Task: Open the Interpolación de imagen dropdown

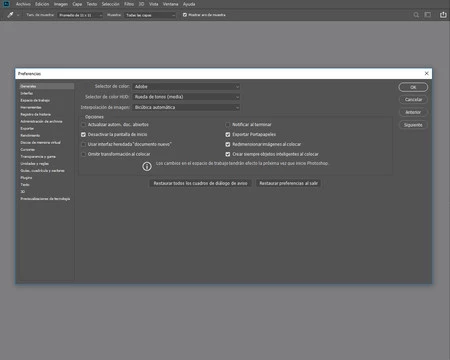Action: click(186, 108)
